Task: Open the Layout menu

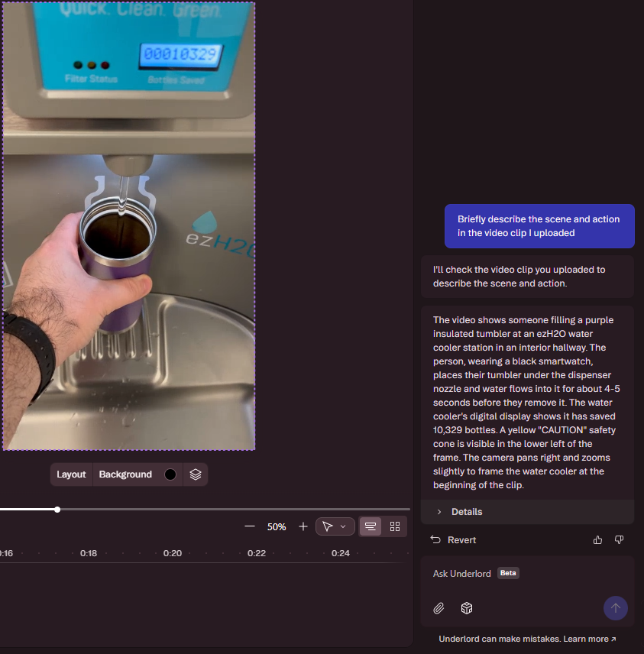Action: click(71, 474)
